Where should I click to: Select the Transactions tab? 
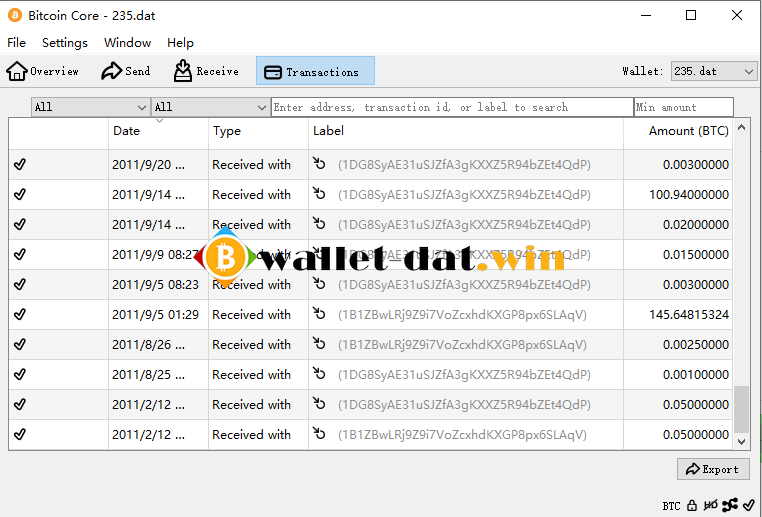[x=315, y=71]
